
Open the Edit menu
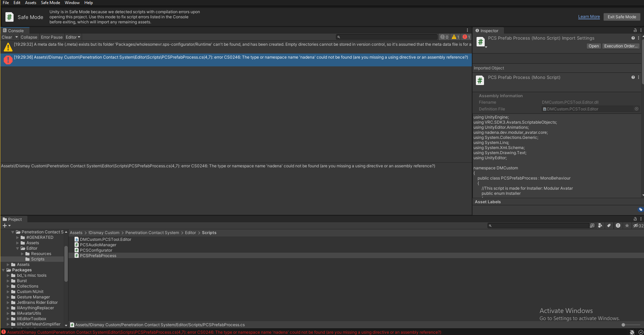(x=17, y=3)
